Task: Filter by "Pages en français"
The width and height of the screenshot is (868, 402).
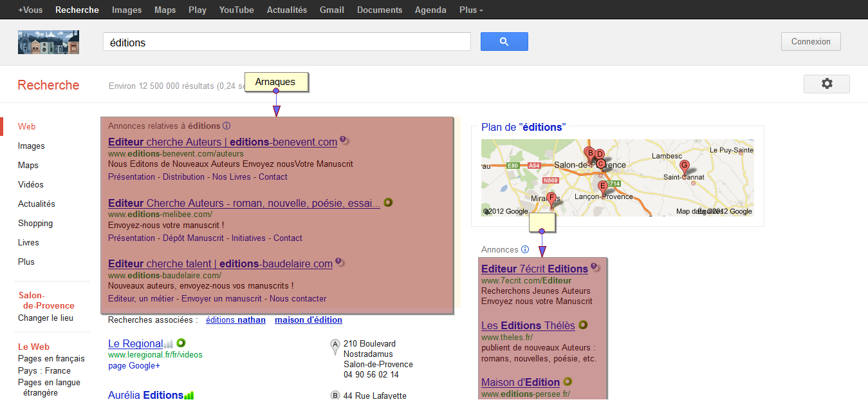Action: click(51, 359)
